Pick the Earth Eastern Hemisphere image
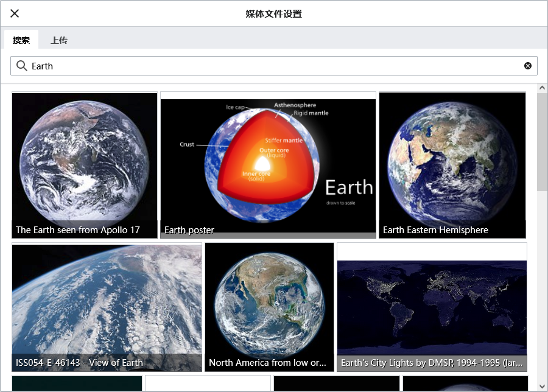 (x=452, y=164)
